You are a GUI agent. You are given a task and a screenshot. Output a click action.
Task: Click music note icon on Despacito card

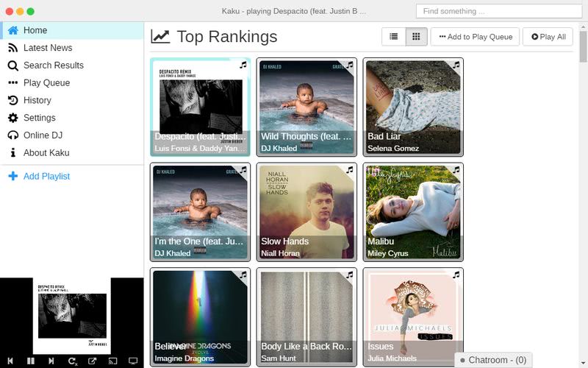(x=243, y=65)
